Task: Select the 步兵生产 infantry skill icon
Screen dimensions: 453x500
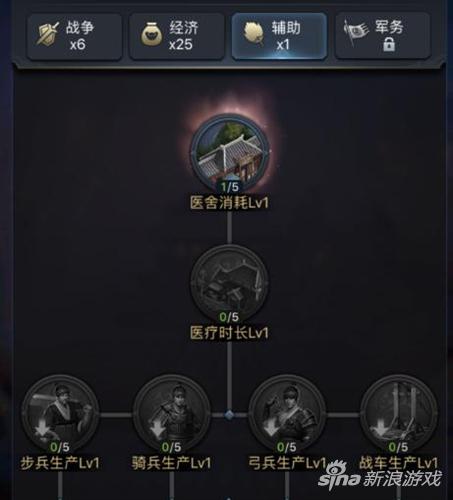Action: [60, 414]
